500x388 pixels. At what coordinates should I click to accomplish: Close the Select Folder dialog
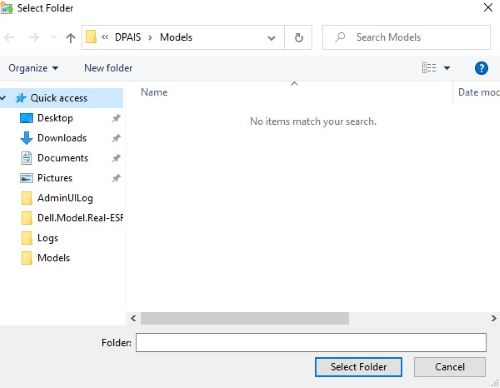[x=488, y=7]
